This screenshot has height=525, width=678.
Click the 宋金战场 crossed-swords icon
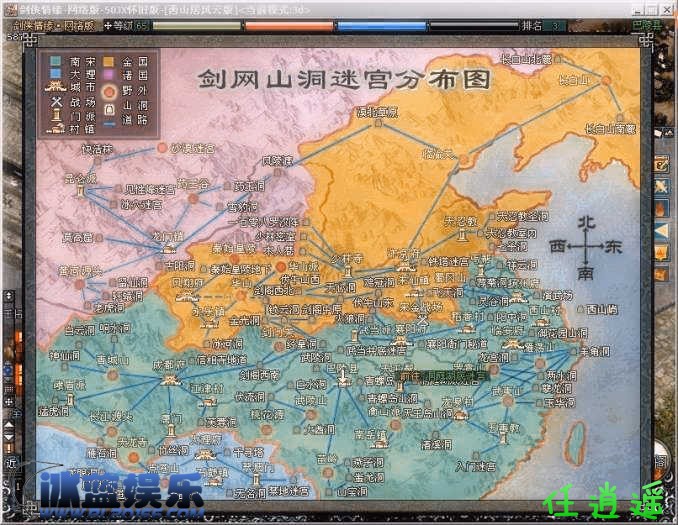422,321
